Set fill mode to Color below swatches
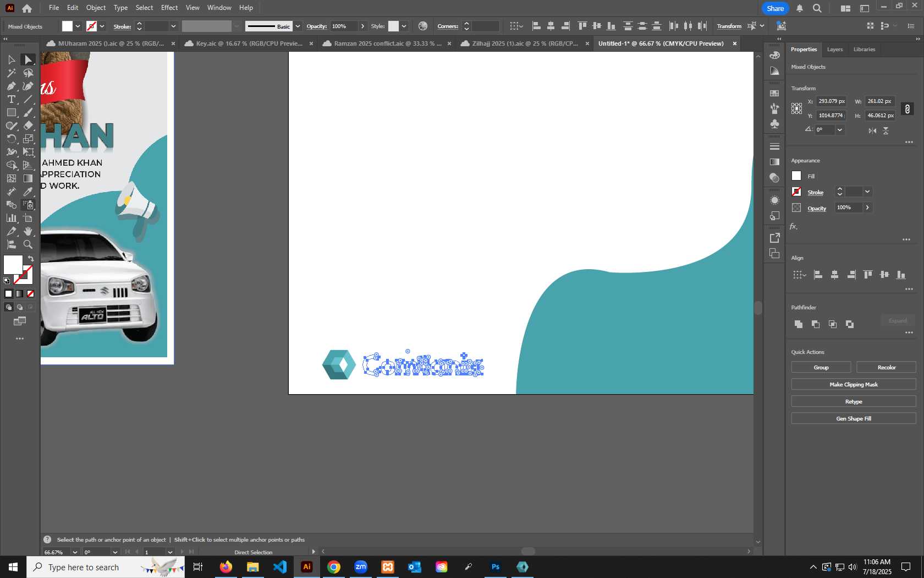Image resolution: width=924 pixels, height=578 pixels. click(8, 294)
